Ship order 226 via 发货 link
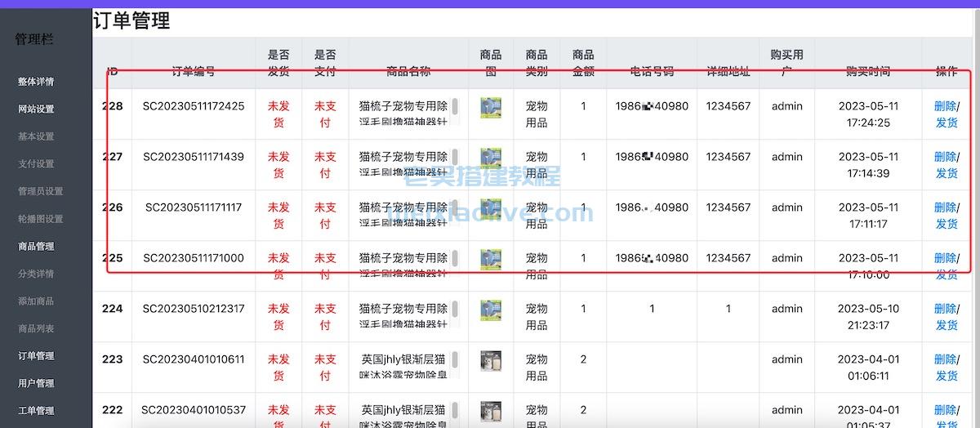This screenshot has height=428, width=980. point(947,225)
